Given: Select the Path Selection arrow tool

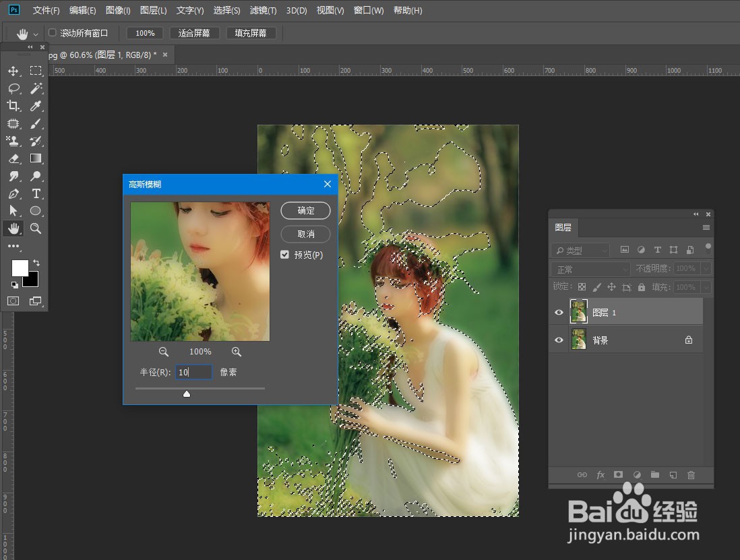Looking at the screenshot, I should (x=13, y=211).
